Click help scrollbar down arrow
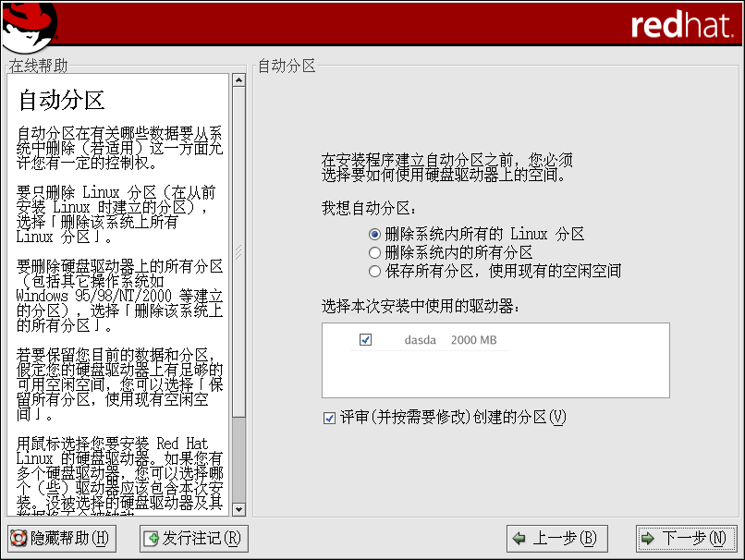This screenshot has width=745, height=560. click(239, 510)
